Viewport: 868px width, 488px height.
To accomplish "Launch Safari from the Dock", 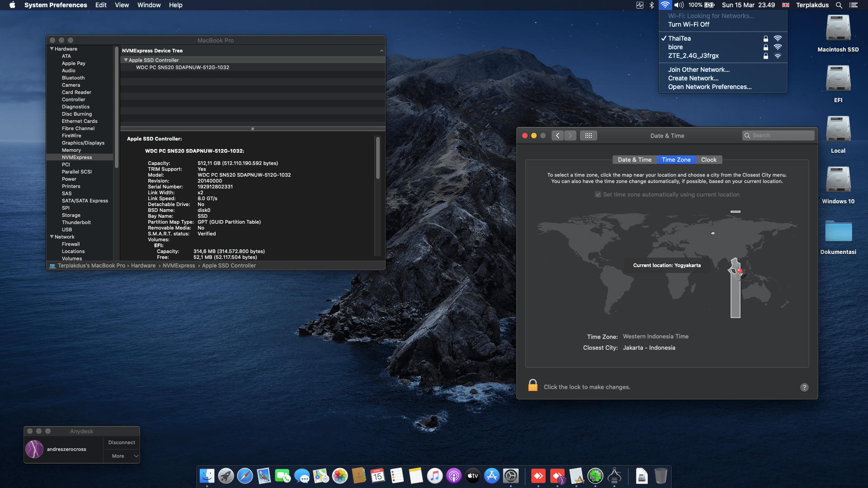I will click(245, 476).
